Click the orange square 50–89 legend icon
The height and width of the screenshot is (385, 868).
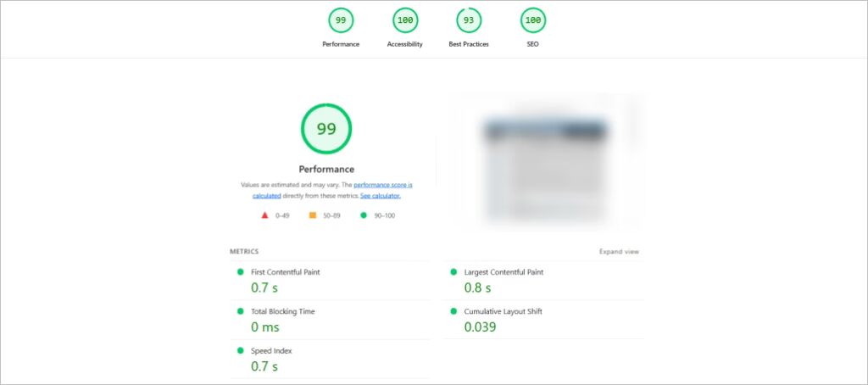click(313, 215)
